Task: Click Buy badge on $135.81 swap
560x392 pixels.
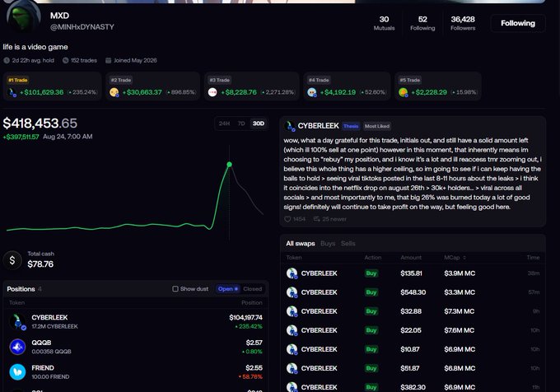Action: (x=371, y=273)
